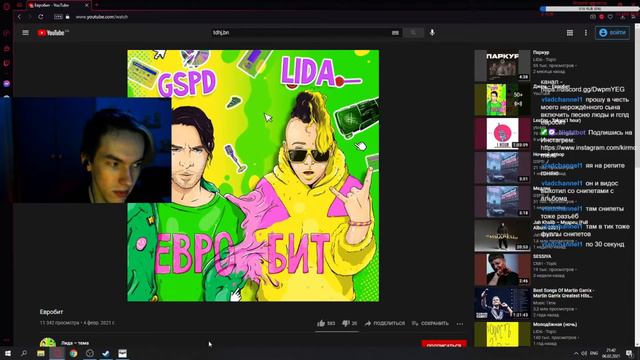
Task: Click the browser back arrow
Action: pyautogui.click(x=19, y=17)
